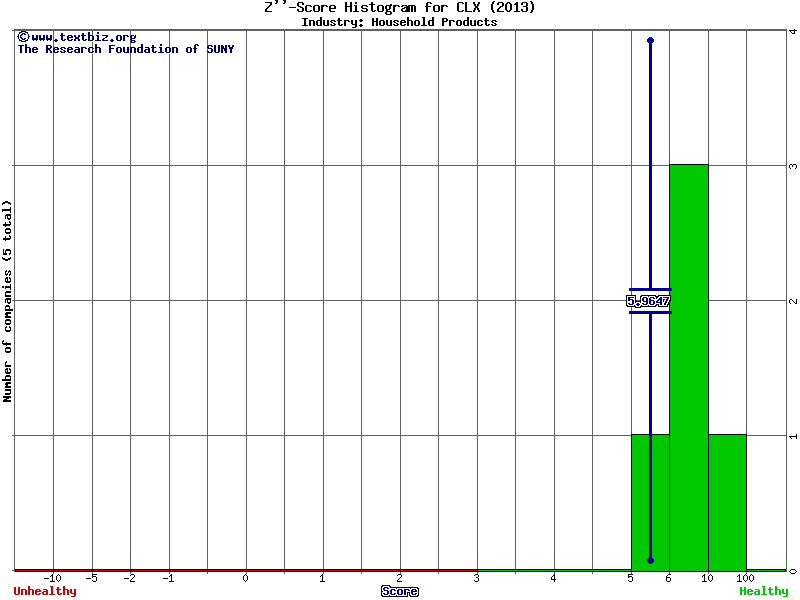Screen dimensions: 800x600
Task: Click the Score x-axis label
Action: point(400,591)
